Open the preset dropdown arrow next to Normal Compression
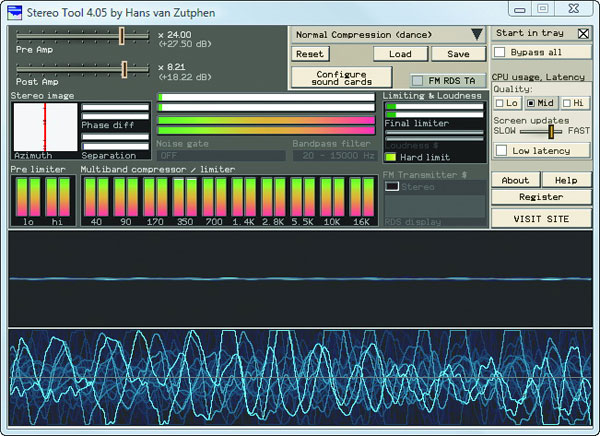The height and width of the screenshot is (436, 600). [476, 34]
